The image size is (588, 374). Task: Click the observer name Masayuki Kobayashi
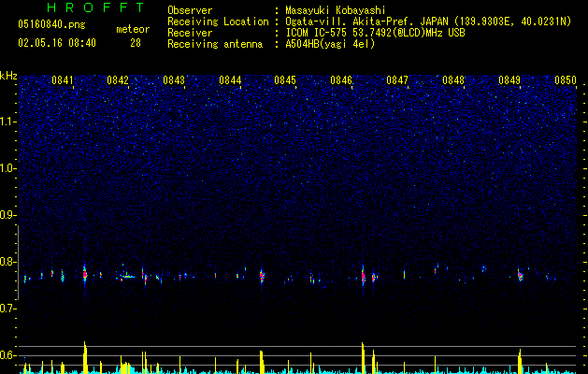tap(336, 10)
